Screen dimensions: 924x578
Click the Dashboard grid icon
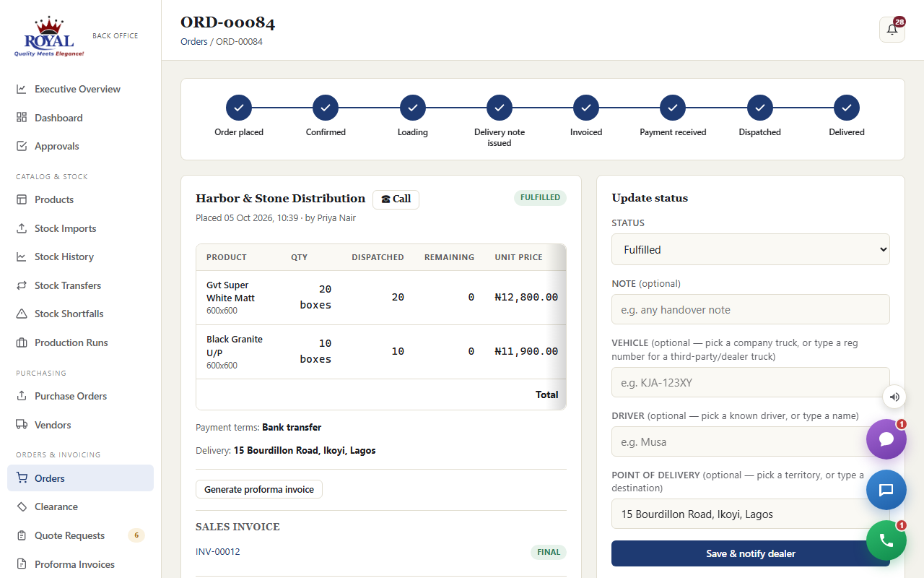click(22, 118)
